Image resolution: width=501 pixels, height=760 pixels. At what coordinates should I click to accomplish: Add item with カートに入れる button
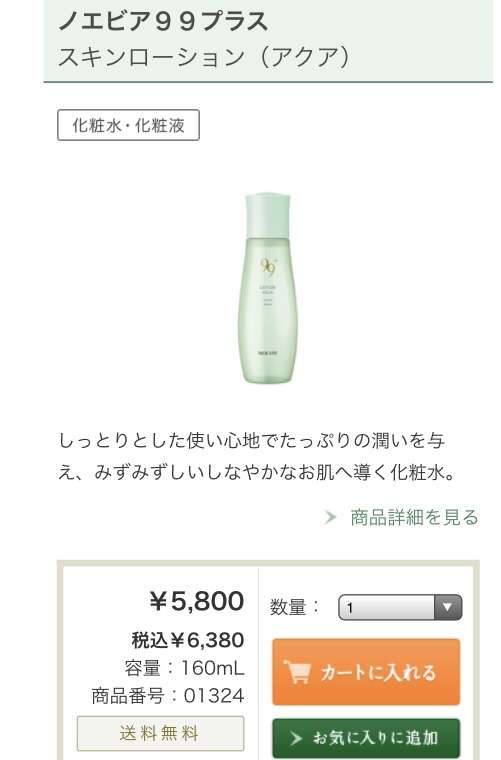(366, 672)
